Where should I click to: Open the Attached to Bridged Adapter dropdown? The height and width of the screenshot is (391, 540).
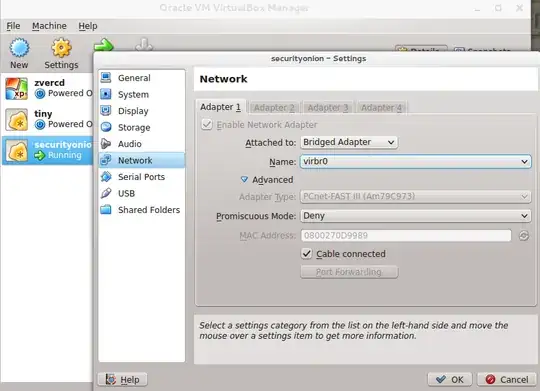349,142
